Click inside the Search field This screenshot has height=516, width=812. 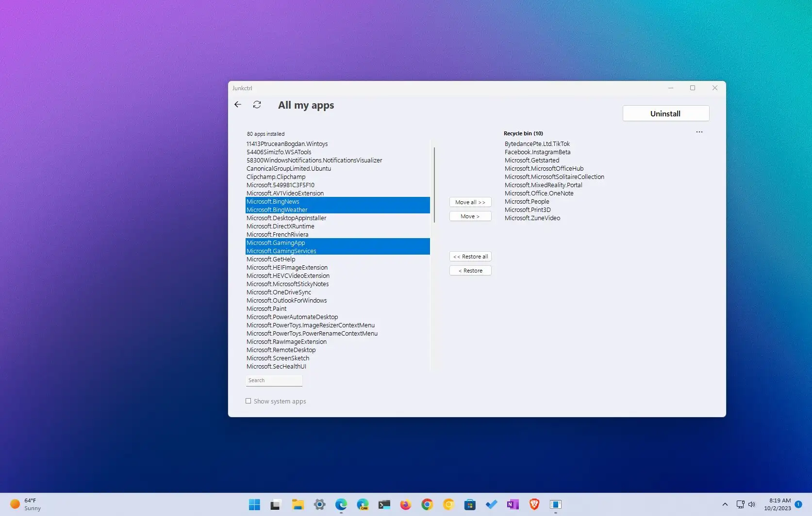tap(274, 380)
